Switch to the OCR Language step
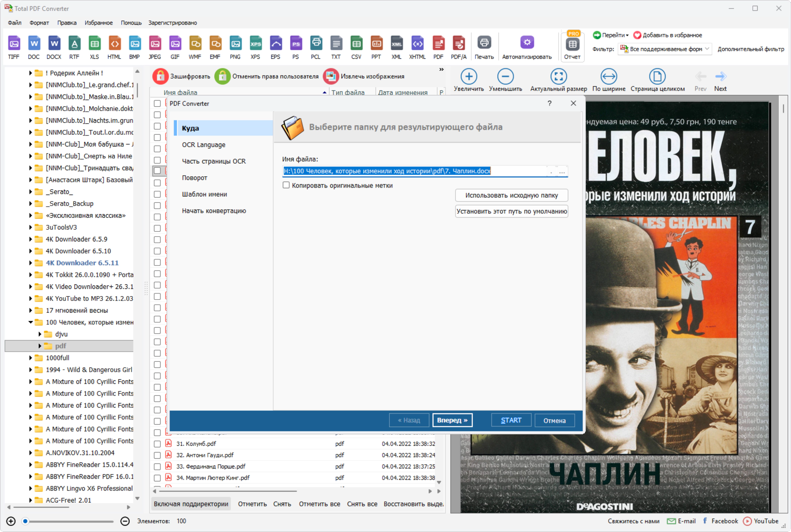The width and height of the screenshot is (791, 532). tap(203, 145)
